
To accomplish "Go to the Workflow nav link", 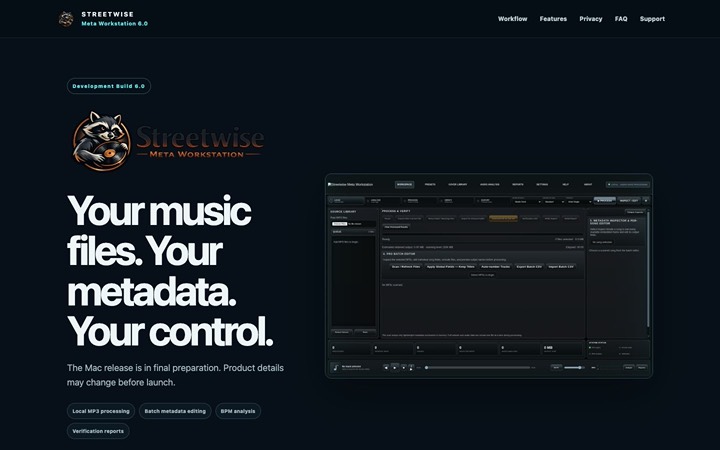I will 512,19.
